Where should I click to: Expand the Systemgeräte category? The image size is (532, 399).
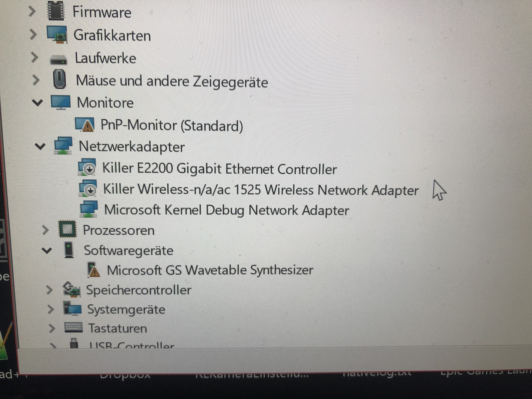(x=50, y=309)
